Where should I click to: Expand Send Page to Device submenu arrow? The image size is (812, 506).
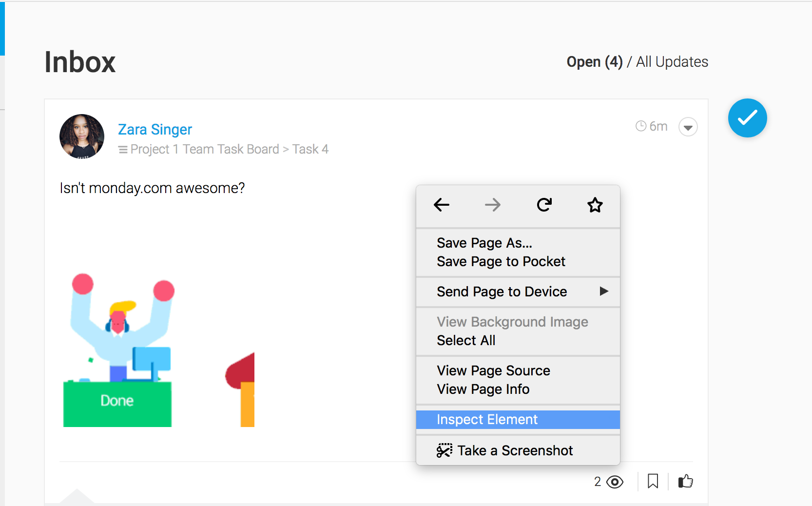click(x=604, y=291)
